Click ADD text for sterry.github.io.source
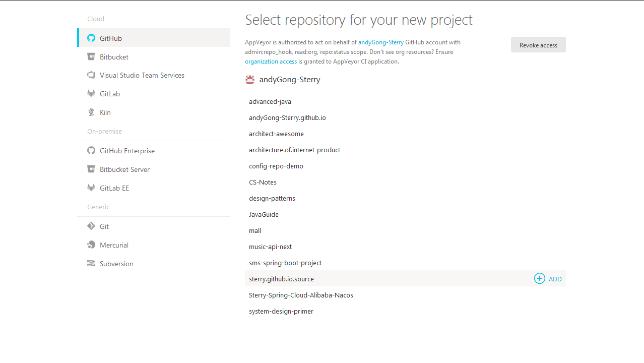The width and height of the screenshot is (644, 363). (555, 279)
